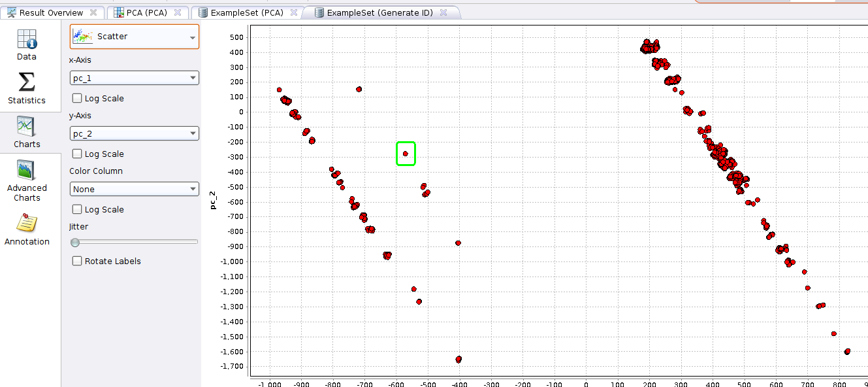Switch to the Charts panel icon
Viewport: 868px width, 387px height.
26,126
